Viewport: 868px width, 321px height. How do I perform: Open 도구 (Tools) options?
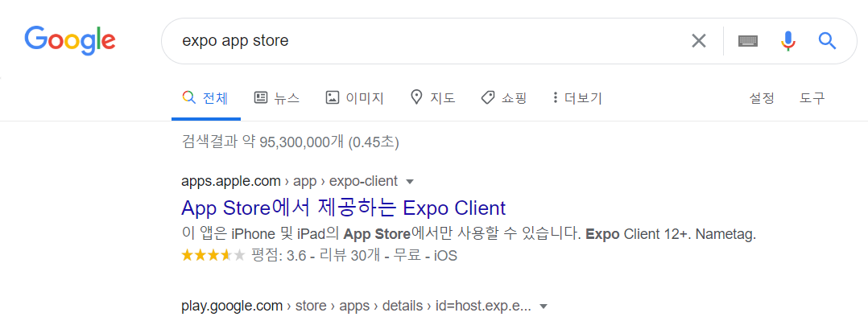812,98
